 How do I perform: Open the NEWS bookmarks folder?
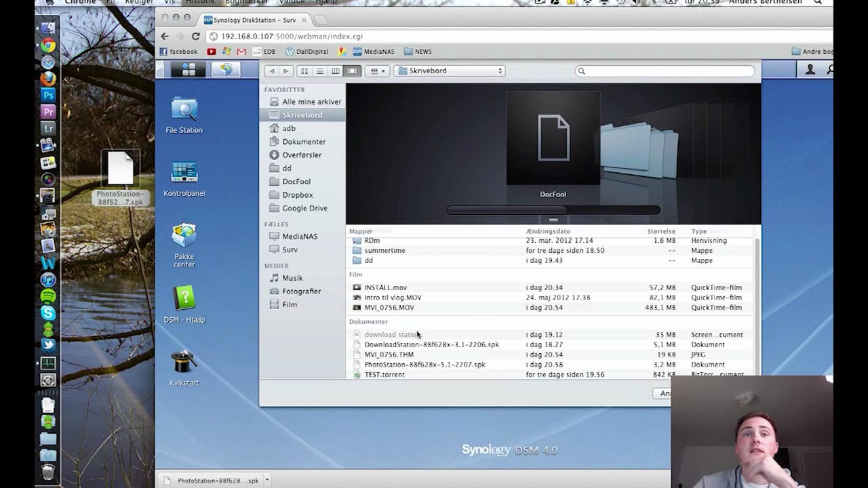418,52
